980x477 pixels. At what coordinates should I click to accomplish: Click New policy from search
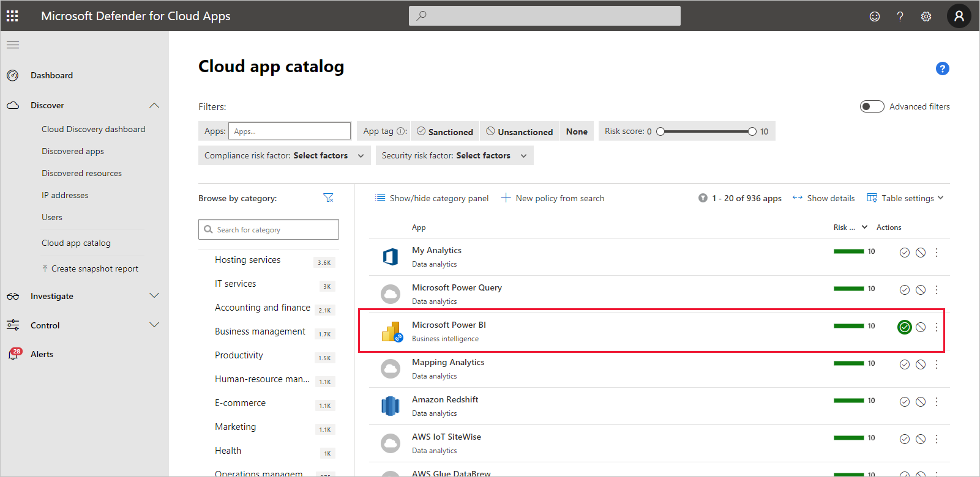[553, 198]
